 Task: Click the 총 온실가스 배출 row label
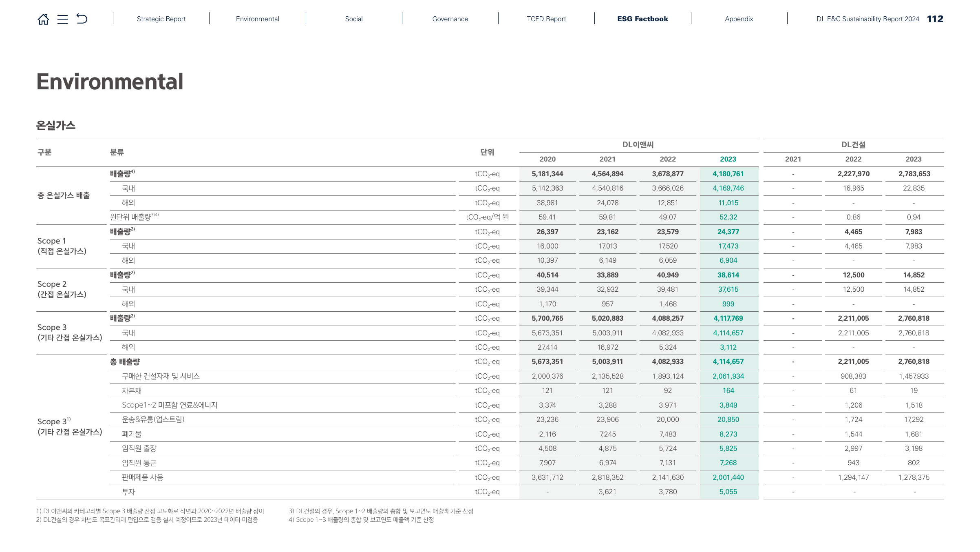point(63,195)
